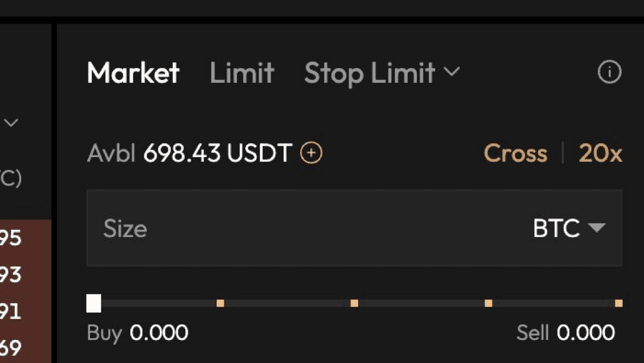Switch to the Limit order tab
The height and width of the screenshot is (363, 644).
coord(242,73)
